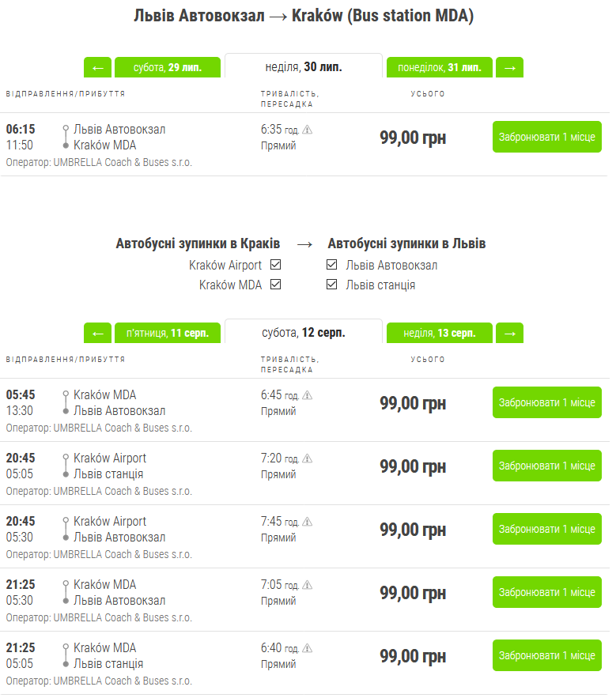Book one seat on the 05:45 Kraków MDA trip
Image resolution: width=616 pixels, height=698 pixels.
546,402
